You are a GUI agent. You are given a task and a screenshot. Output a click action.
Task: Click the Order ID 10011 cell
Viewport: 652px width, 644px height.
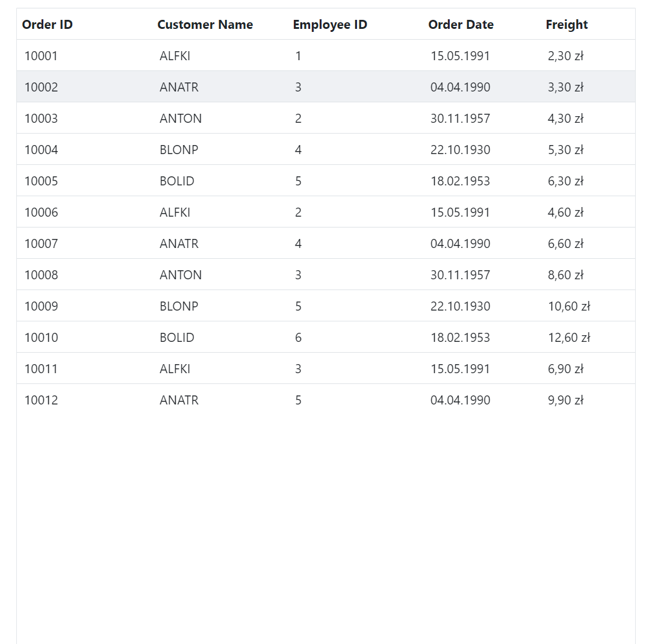(x=41, y=369)
